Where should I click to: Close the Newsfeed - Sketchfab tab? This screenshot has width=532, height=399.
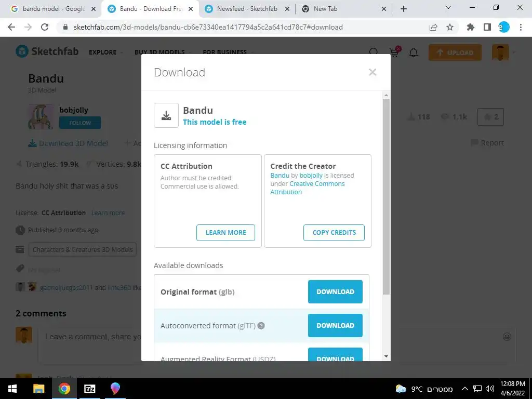287,9
